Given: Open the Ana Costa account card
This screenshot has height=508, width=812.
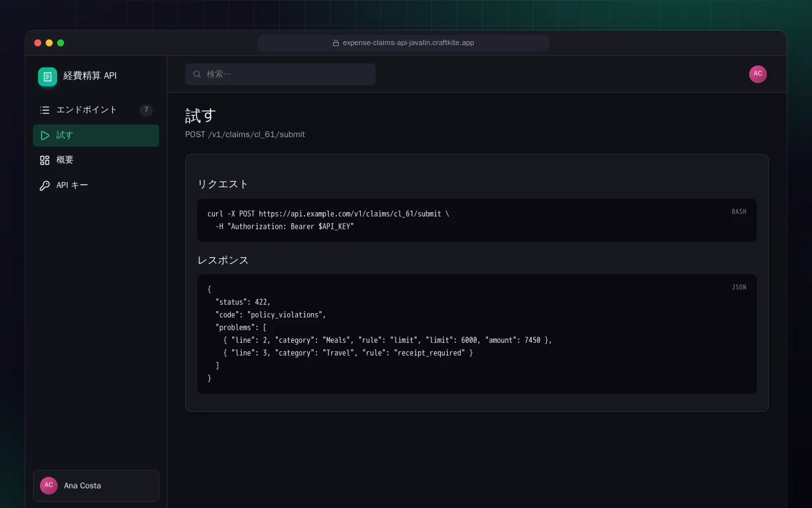Looking at the screenshot, I should (x=96, y=486).
